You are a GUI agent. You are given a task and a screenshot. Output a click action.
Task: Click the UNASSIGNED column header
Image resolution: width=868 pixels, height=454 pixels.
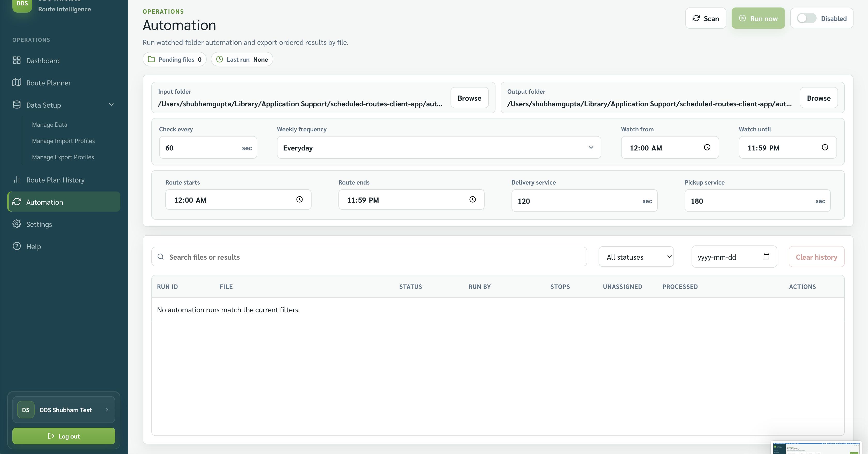(x=622, y=286)
